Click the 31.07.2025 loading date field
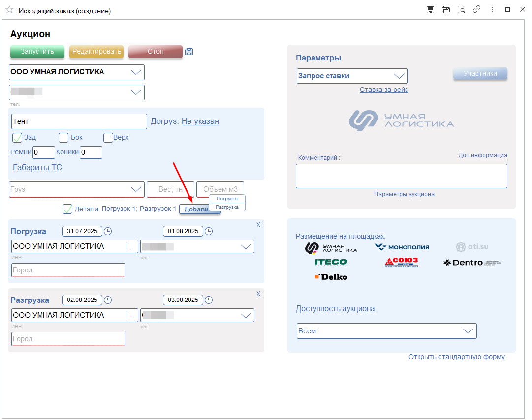The height and width of the screenshot is (420, 532). pos(82,231)
